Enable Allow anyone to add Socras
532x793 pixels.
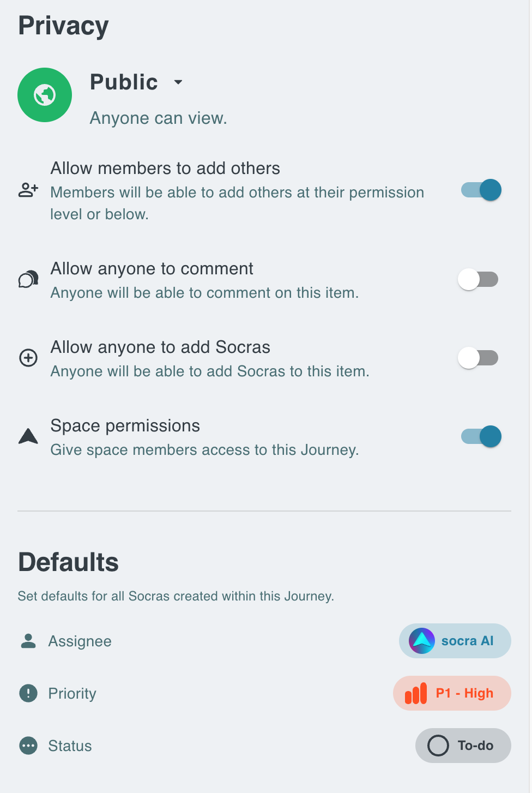coord(478,358)
